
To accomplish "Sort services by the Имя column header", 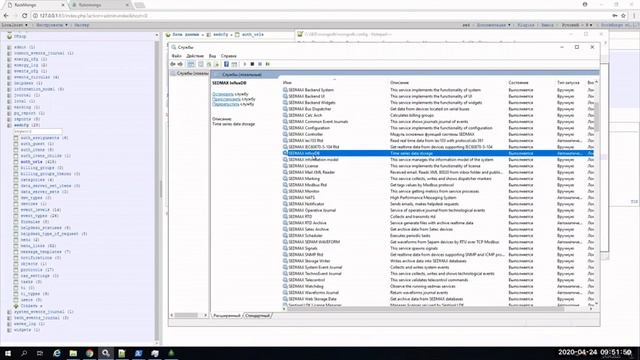I will point(287,83).
